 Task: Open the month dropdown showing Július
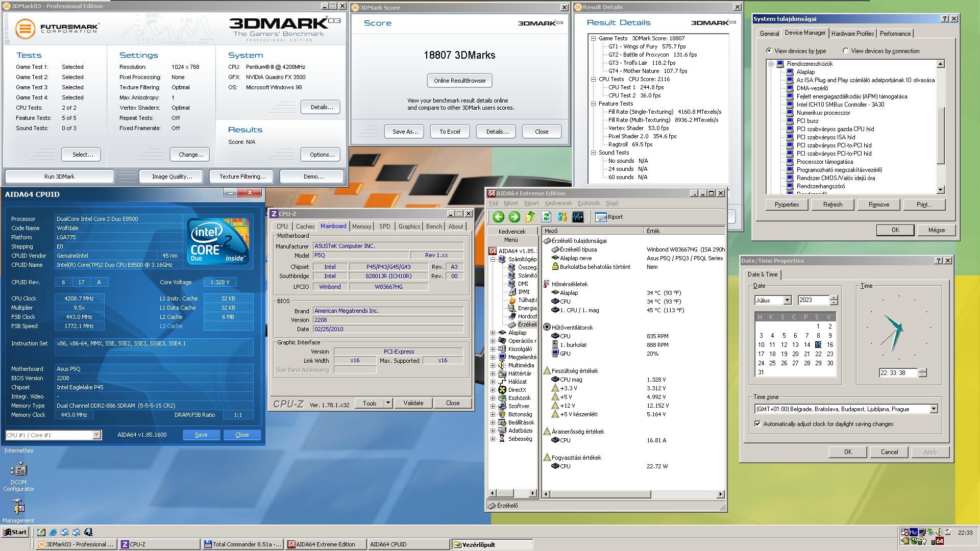coord(787,300)
